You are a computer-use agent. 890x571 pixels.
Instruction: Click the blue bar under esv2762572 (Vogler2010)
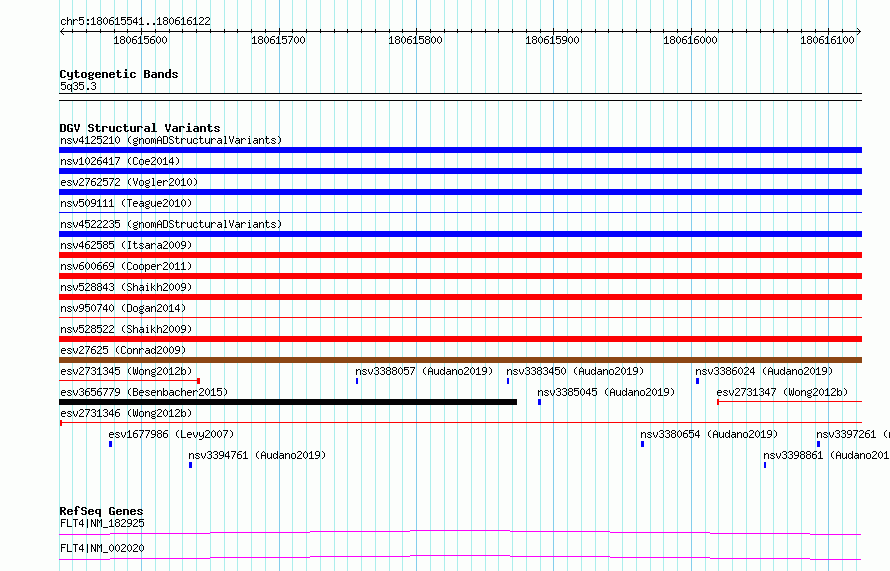[x=460, y=192]
